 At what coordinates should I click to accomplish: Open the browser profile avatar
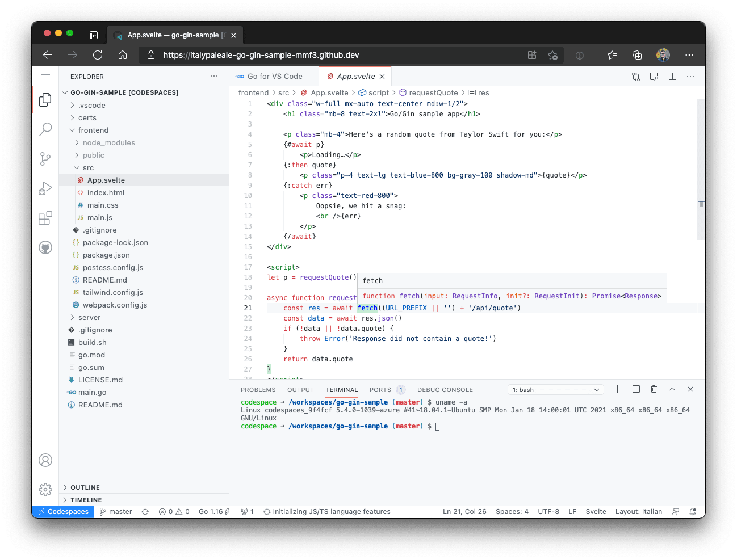[663, 55]
